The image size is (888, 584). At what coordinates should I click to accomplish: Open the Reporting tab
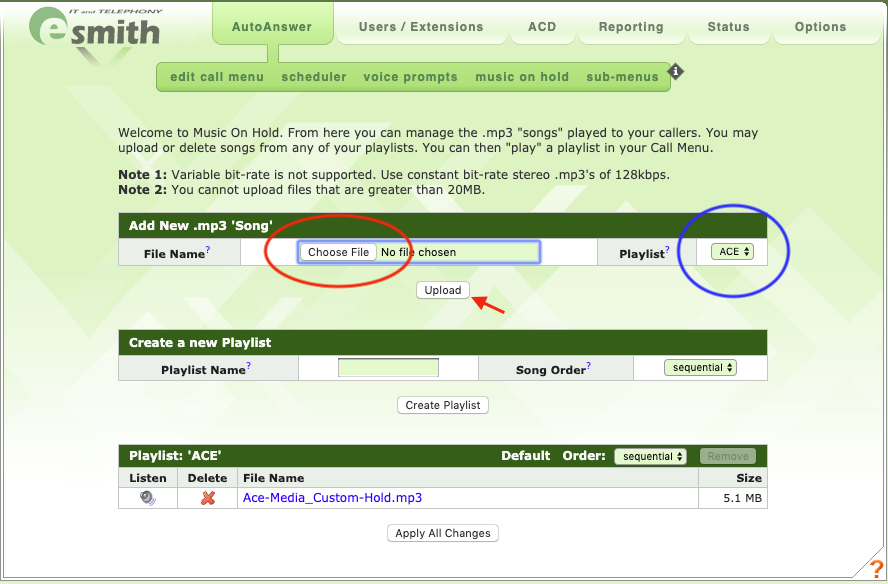(631, 27)
